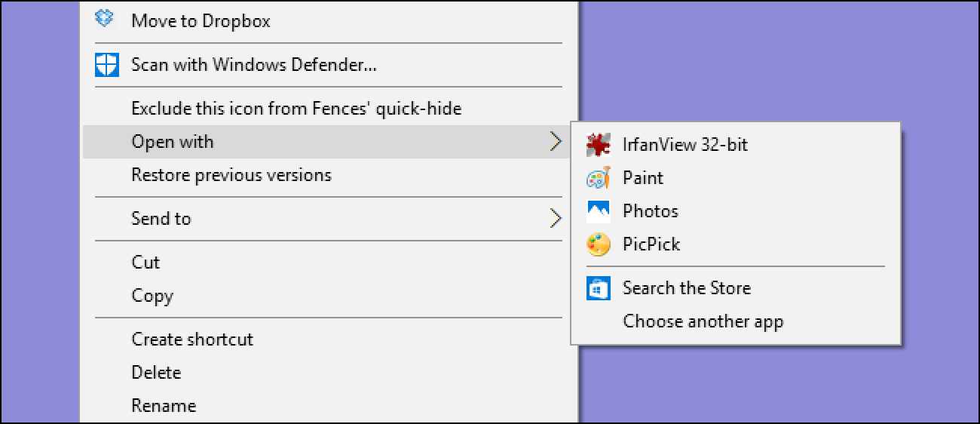
Task: Pick Delete in the context menu
Action: click(x=156, y=373)
